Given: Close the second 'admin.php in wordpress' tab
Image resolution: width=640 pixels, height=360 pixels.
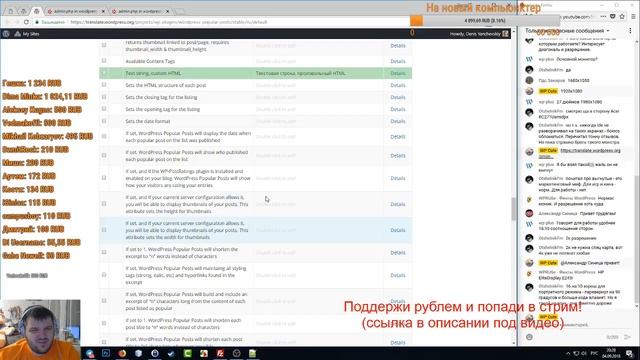Looking at the screenshot, I should pos(167,11).
